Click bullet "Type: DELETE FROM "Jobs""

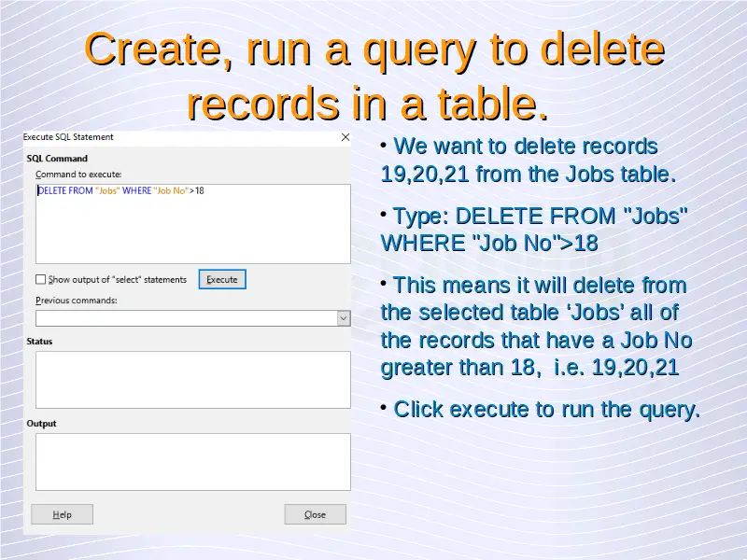(x=541, y=216)
